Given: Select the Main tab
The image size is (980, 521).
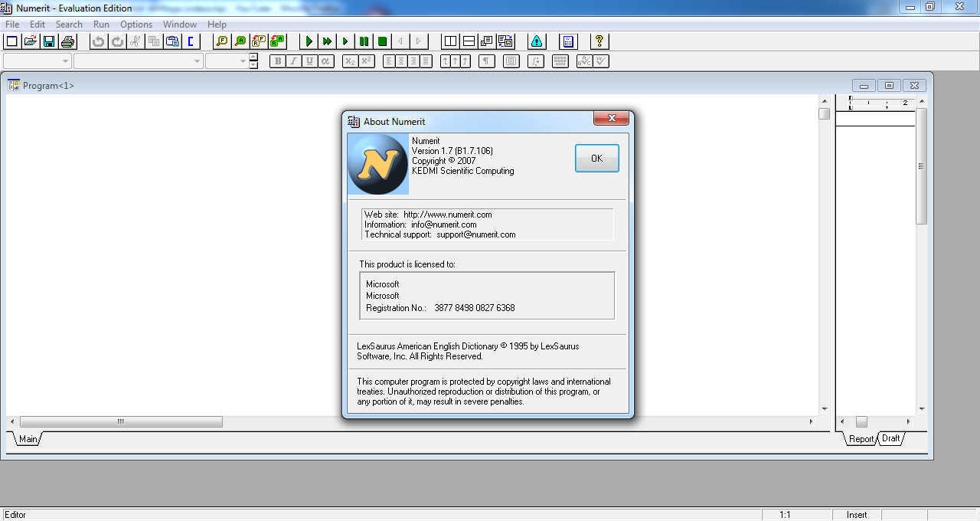Looking at the screenshot, I should (28, 439).
